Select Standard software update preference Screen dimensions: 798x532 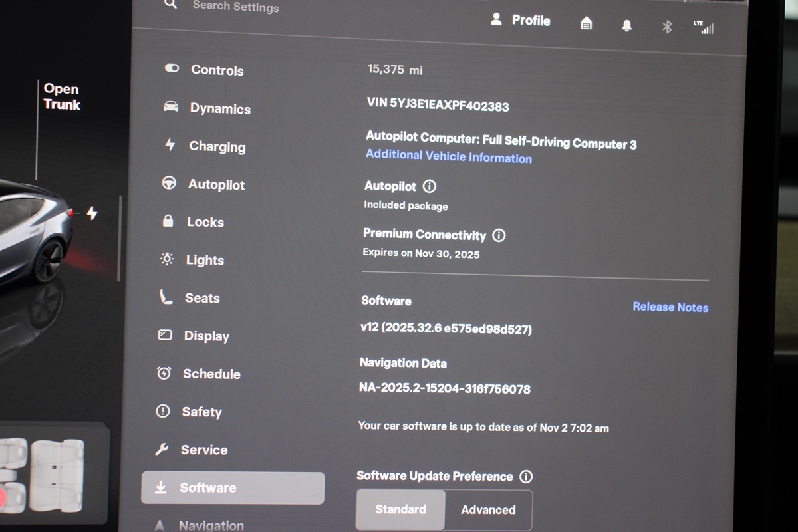tap(400, 509)
